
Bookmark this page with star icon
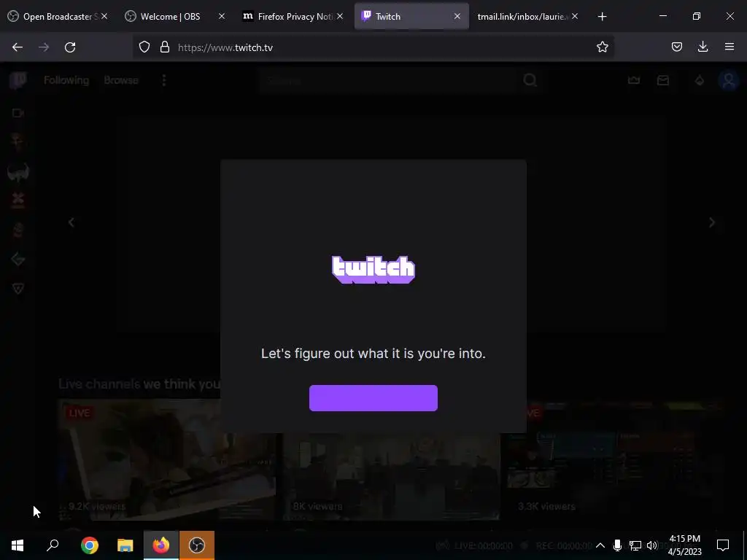click(602, 47)
